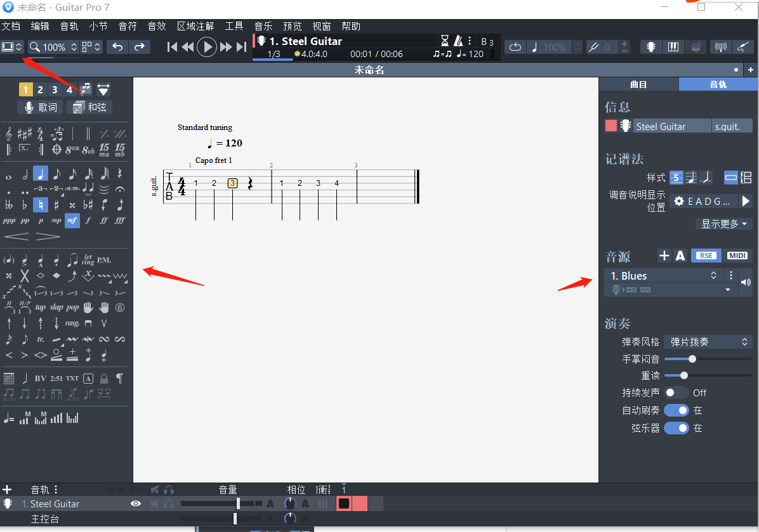Open the 音符 menu
This screenshot has height=532, width=759.
(x=128, y=26)
